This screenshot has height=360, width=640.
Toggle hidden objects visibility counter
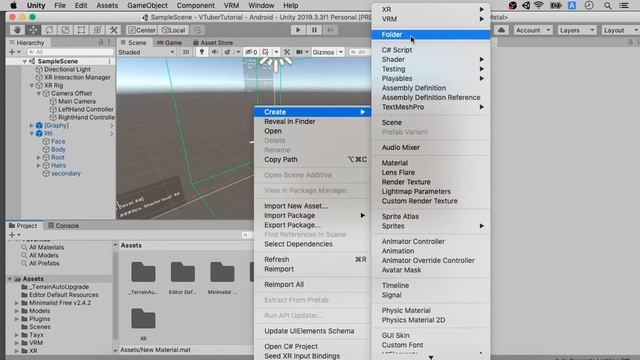point(251,52)
